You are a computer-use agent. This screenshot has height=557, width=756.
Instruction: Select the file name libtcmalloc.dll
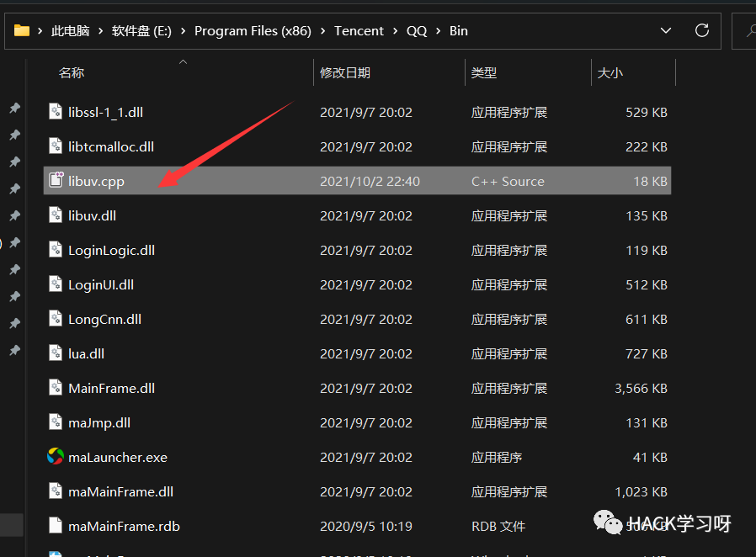pos(111,147)
